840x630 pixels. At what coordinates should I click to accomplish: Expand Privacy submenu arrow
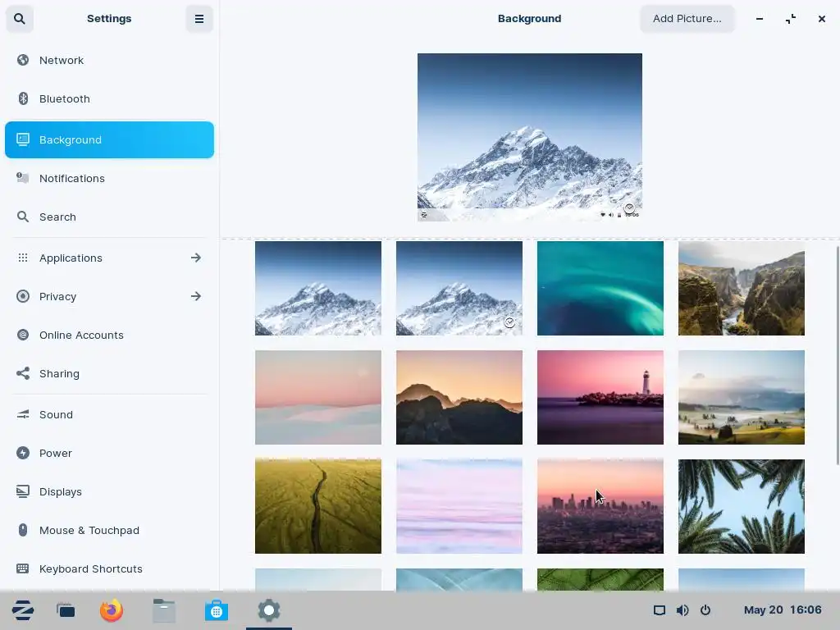pyautogui.click(x=196, y=296)
